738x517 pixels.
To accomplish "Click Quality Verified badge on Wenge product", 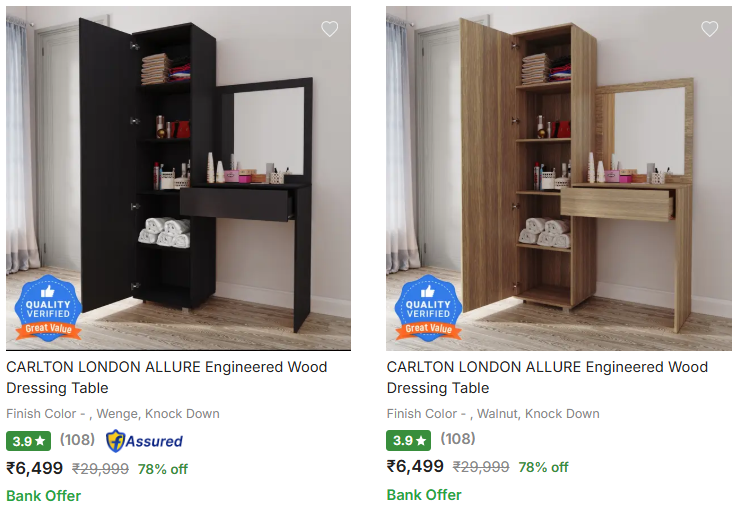I will (x=48, y=308).
